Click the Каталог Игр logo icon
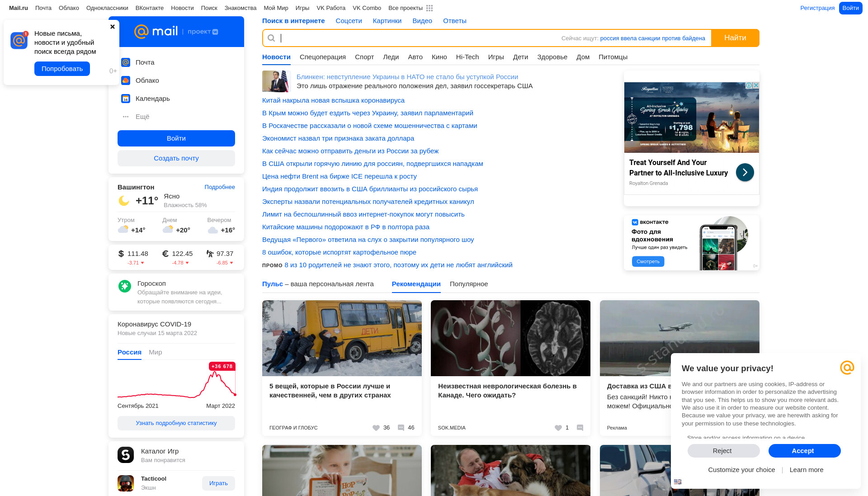 click(x=126, y=455)
